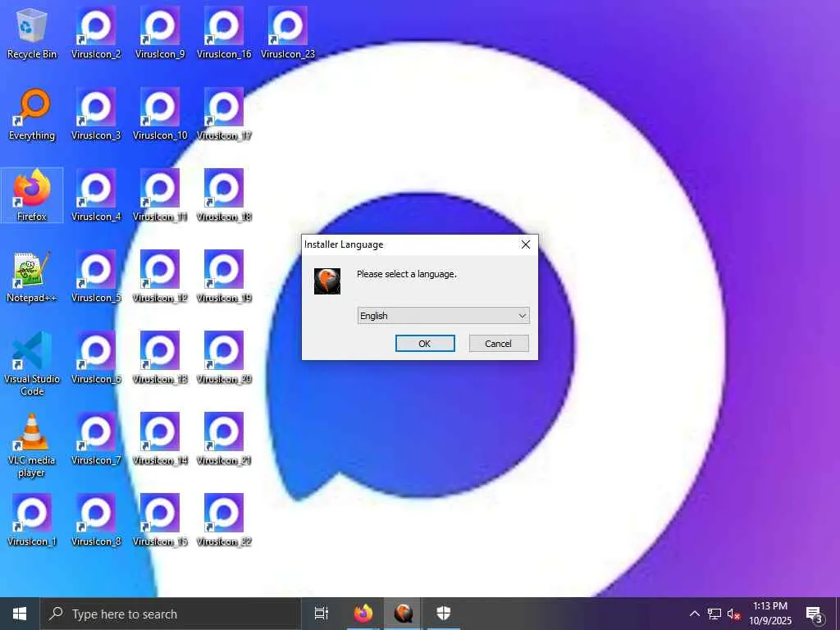This screenshot has width=840, height=630.
Task: Cancel the Installer Language dialog
Action: click(498, 344)
